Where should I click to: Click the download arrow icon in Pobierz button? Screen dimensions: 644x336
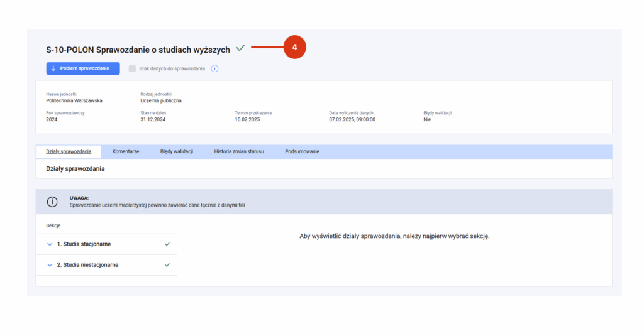[x=53, y=68]
